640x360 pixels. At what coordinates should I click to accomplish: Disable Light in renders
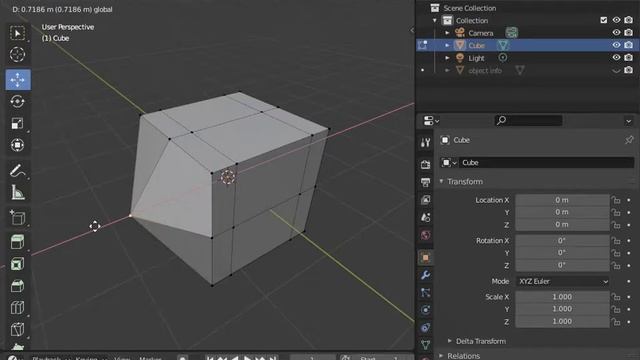coord(629,58)
